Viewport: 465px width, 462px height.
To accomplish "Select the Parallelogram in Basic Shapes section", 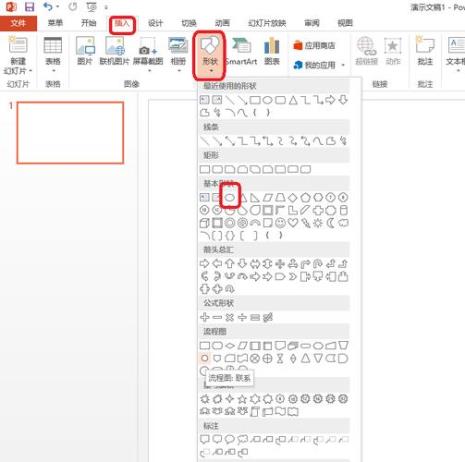I will tap(268, 198).
